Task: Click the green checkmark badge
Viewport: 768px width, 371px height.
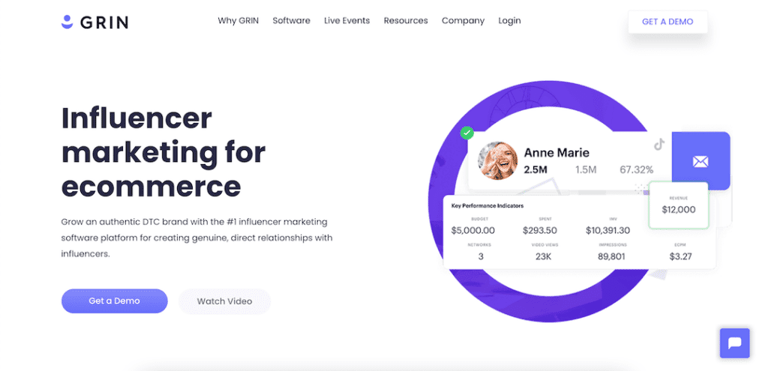Action: pos(467,132)
